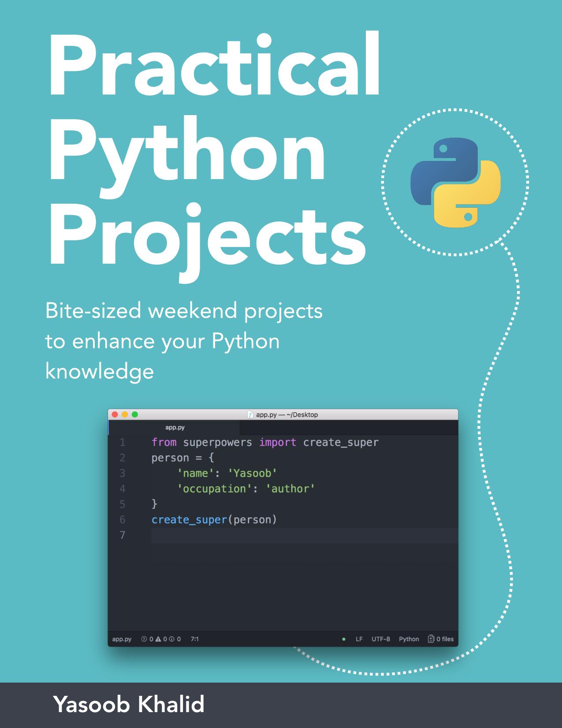Click the green status dot indicator
This screenshot has height=728, width=562.
(x=344, y=639)
